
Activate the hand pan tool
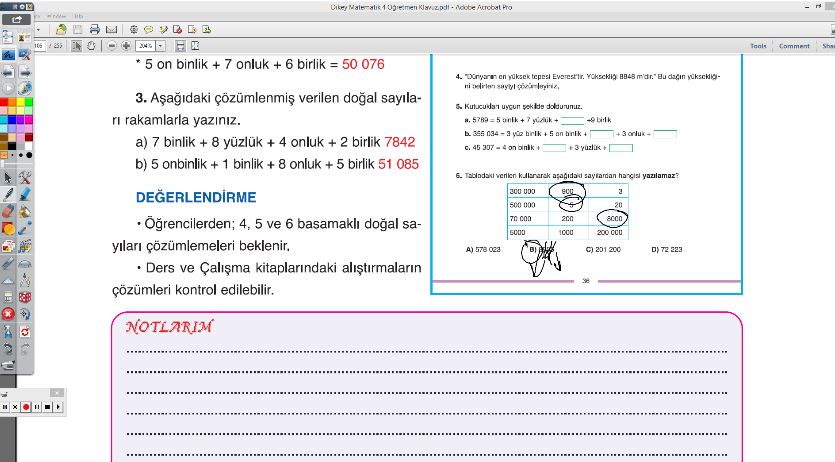tap(91, 46)
